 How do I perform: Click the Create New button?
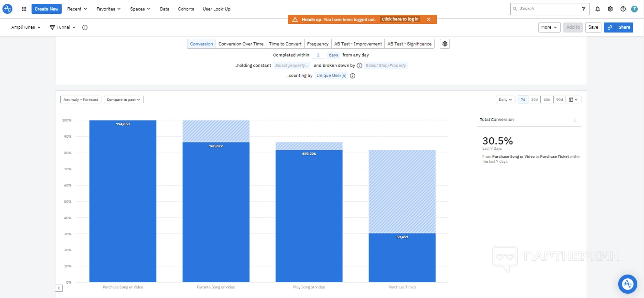click(47, 9)
